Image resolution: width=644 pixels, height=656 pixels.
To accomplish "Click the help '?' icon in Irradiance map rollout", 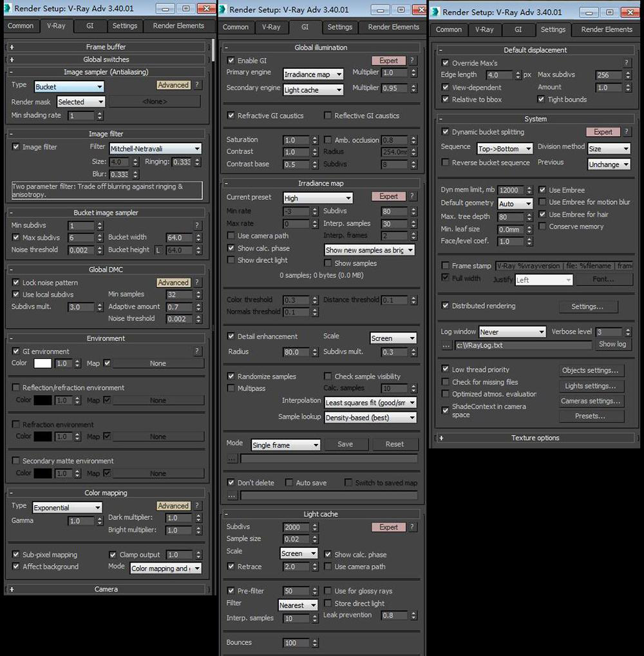I will pos(412,196).
